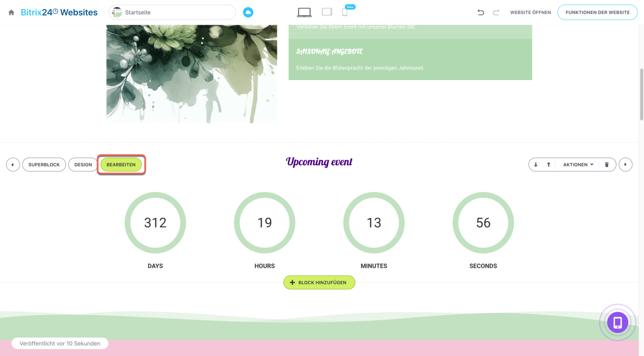
Task: Click Block hinzufügen button
Action: pyautogui.click(x=319, y=282)
